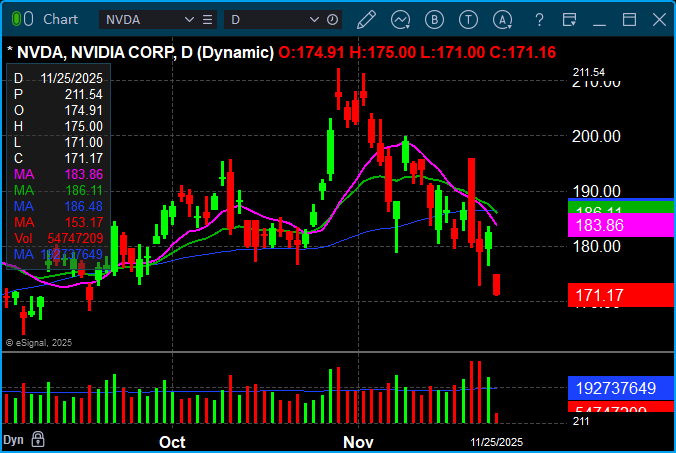Image resolution: width=676 pixels, height=453 pixels.
Task: Toggle the scroll lock padlock icon
Action: coord(38,439)
